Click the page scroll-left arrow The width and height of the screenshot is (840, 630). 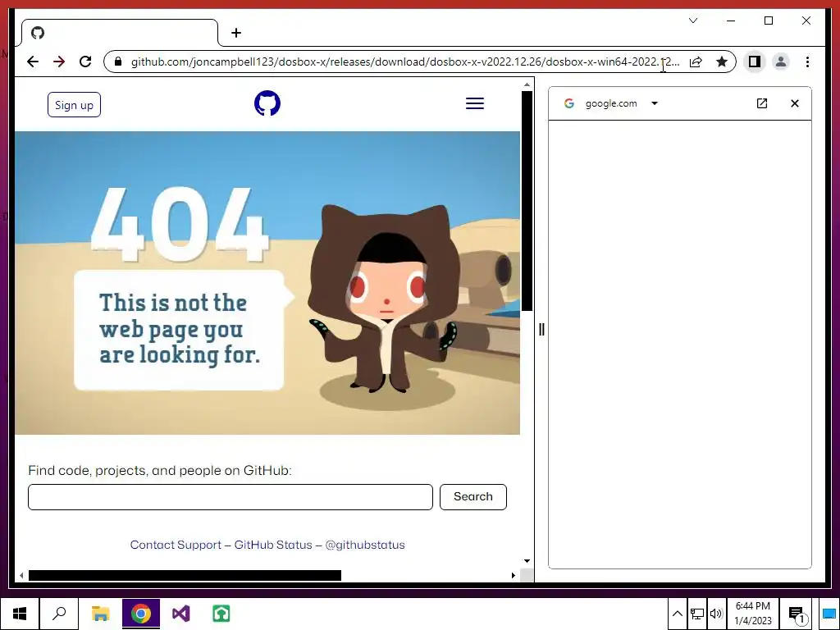pyautogui.click(x=21, y=575)
